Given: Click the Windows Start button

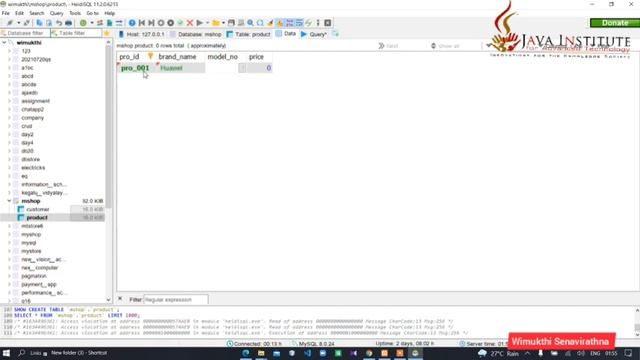Looking at the screenshot, I should [6, 353].
